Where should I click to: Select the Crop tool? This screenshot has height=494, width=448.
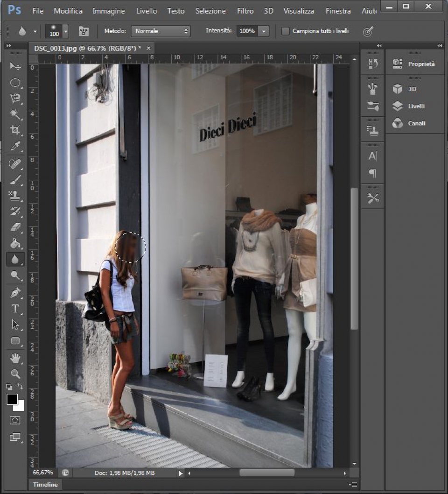pos(15,130)
